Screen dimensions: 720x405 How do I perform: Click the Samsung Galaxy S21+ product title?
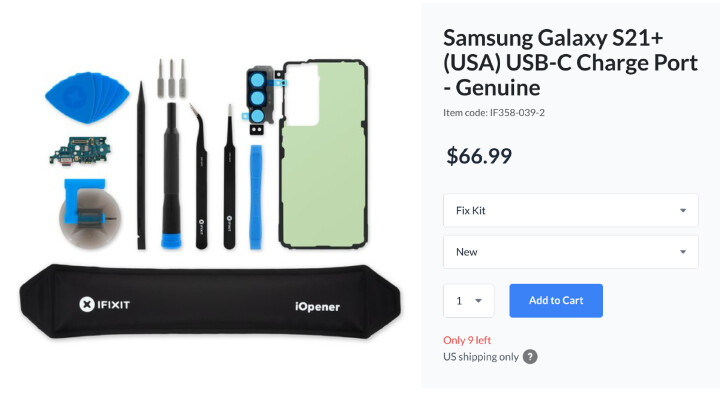pos(570,62)
